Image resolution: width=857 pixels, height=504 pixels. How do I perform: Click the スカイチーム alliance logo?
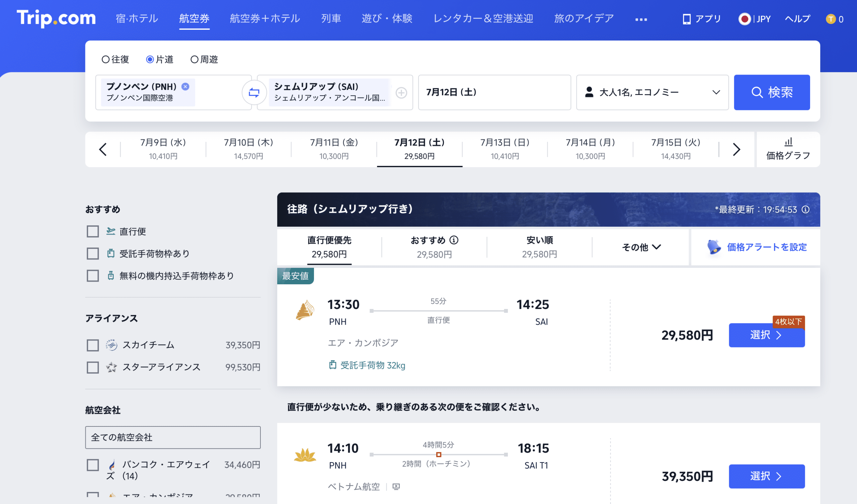111,345
